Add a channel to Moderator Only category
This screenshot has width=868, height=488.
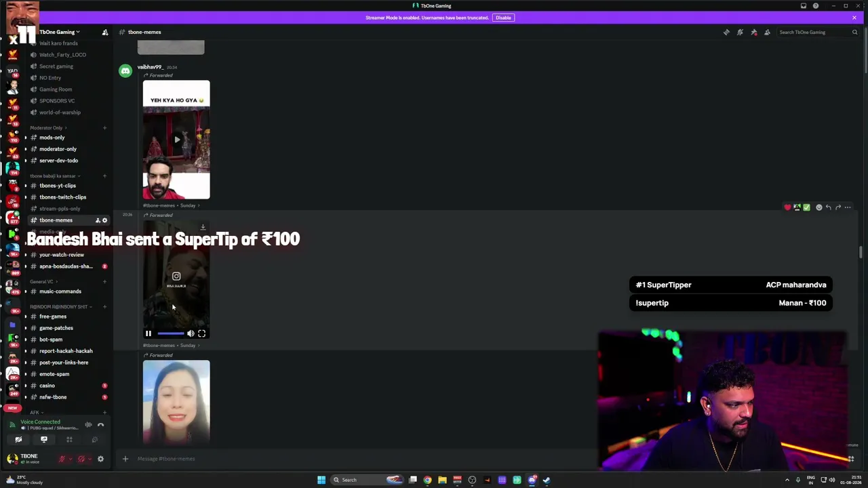(104, 127)
